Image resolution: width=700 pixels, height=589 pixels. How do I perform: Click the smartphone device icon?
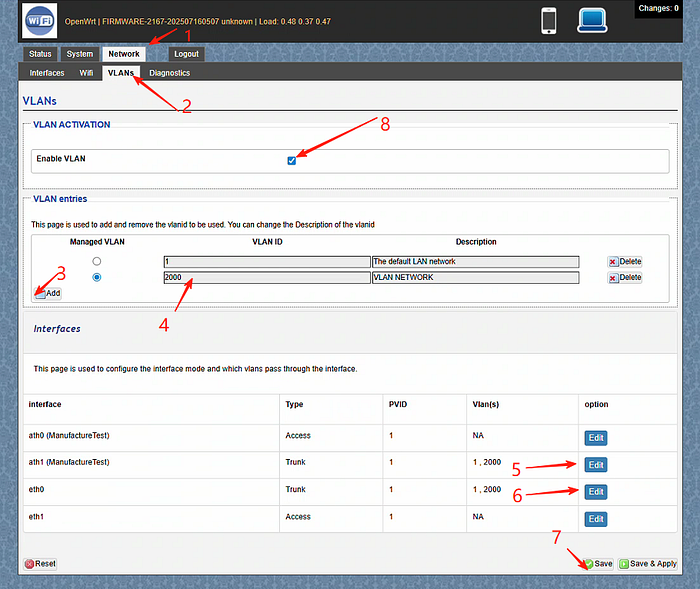click(x=549, y=21)
